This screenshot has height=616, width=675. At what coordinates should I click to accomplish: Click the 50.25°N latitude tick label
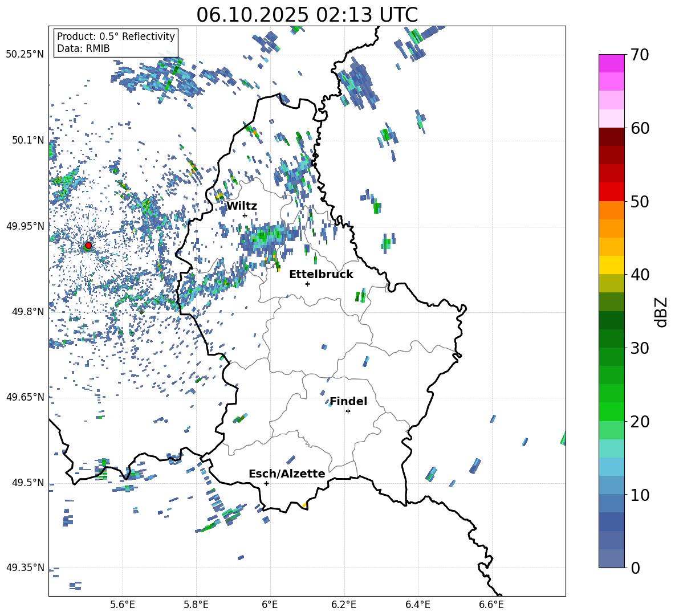coord(25,55)
